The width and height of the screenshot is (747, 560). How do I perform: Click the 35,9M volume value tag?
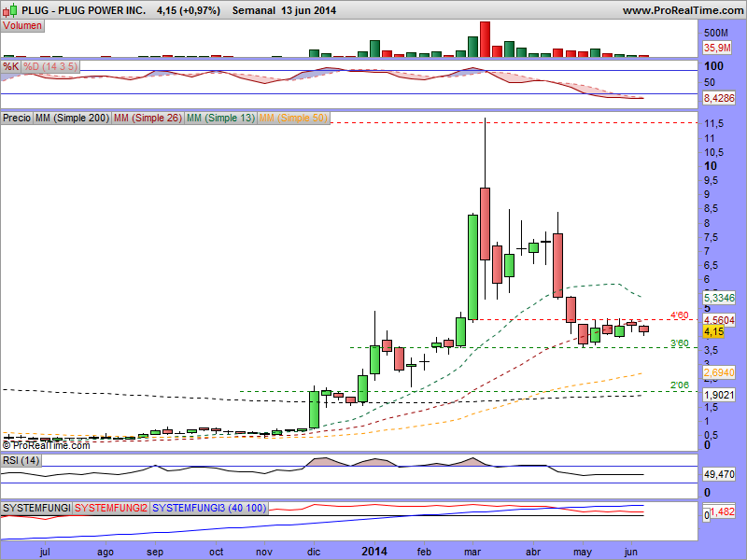click(x=717, y=48)
